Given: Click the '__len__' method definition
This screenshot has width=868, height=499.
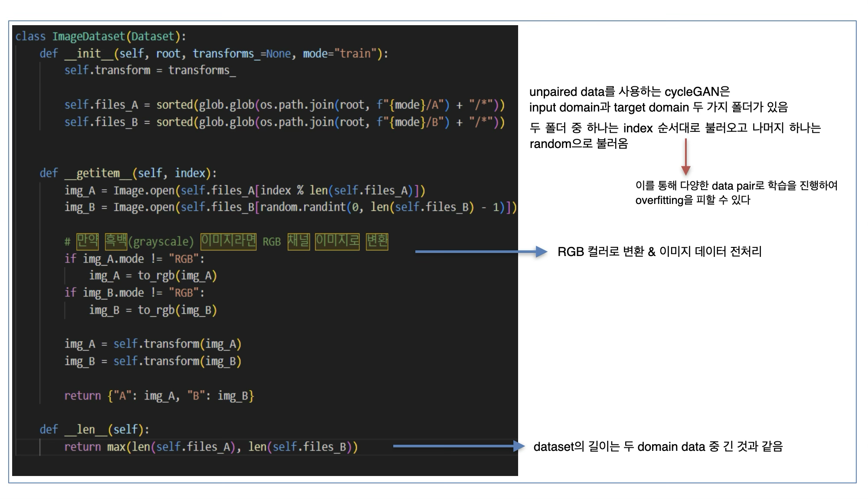Looking at the screenshot, I should tap(94, 430).
